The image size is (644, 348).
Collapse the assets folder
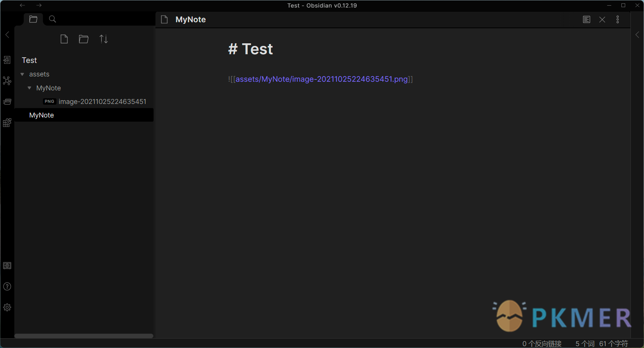tap(22, 74)
